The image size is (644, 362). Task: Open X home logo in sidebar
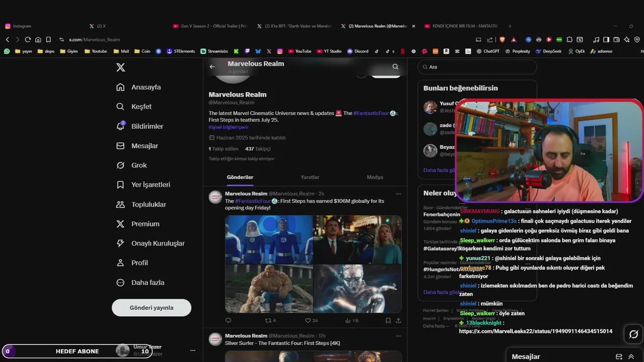click(121, 67)
